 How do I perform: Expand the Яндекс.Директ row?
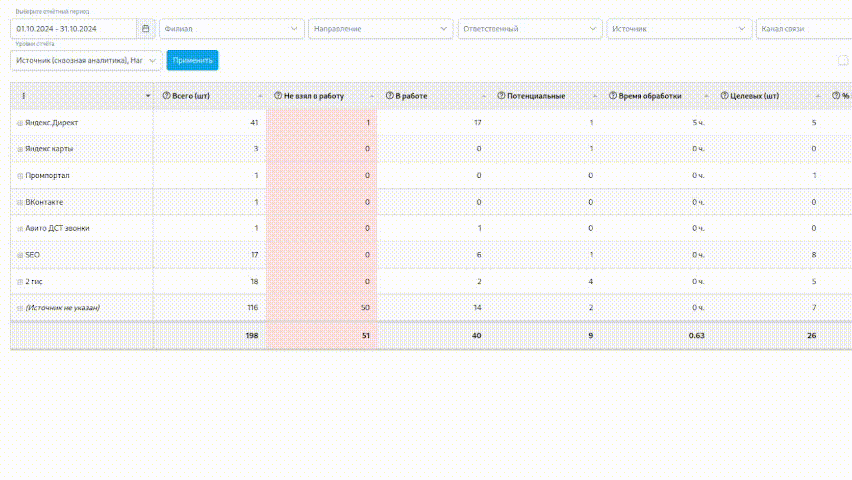19,123
